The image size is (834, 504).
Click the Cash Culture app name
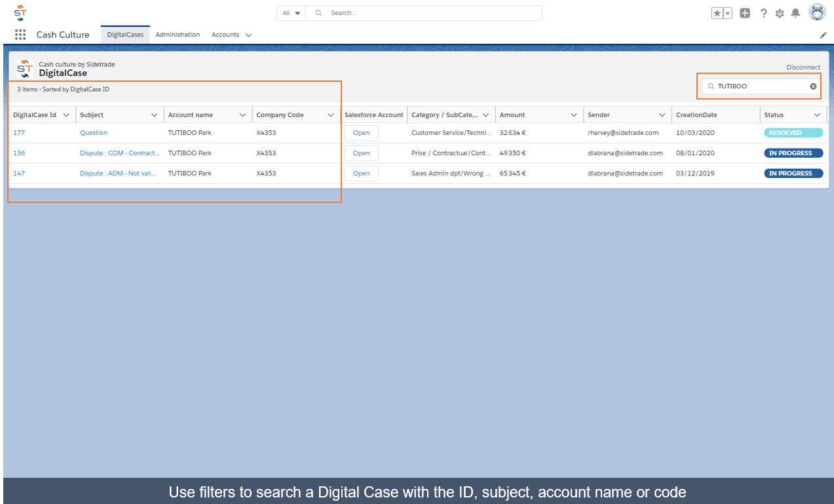click(63, 35)
